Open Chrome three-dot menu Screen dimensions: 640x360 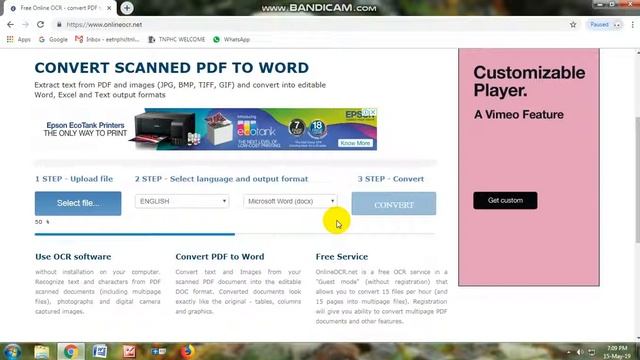(x=633, y=24)
